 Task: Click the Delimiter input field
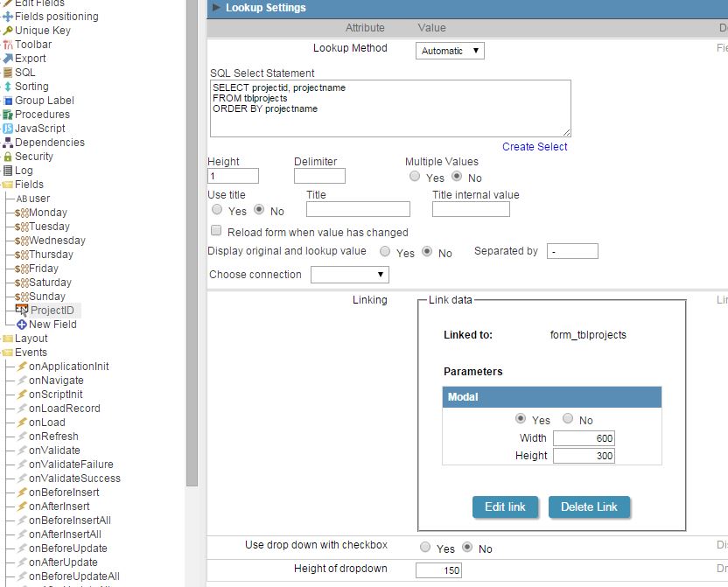point(319,177)
